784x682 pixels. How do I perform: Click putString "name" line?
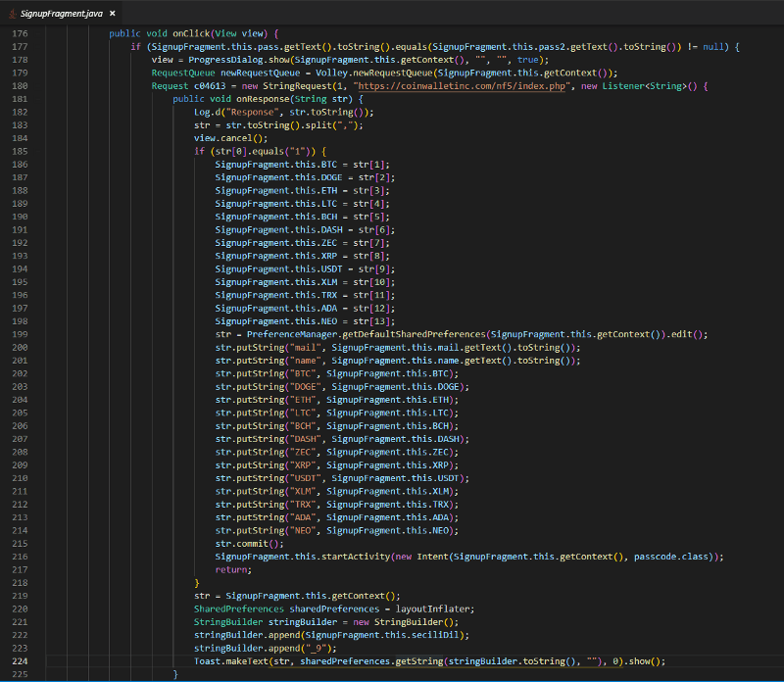(398, 361)
